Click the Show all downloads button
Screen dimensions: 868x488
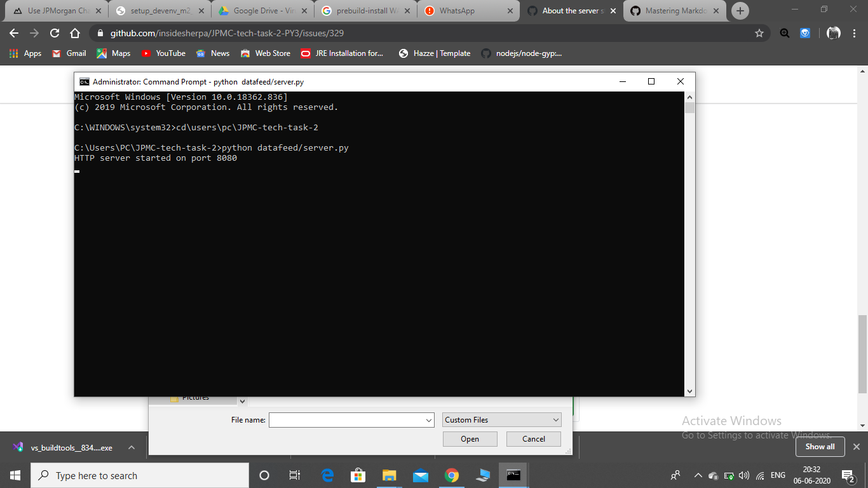click(820, 447)
